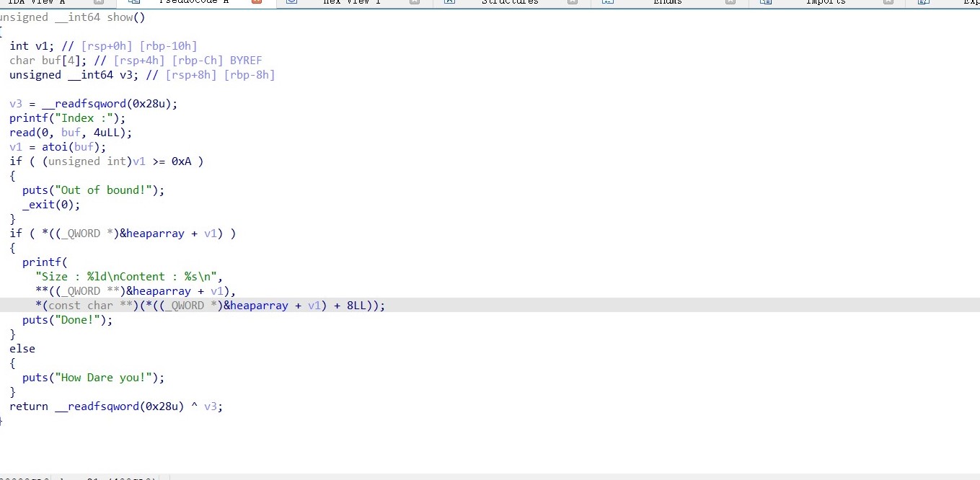Click the Enums tab icon

607,2
